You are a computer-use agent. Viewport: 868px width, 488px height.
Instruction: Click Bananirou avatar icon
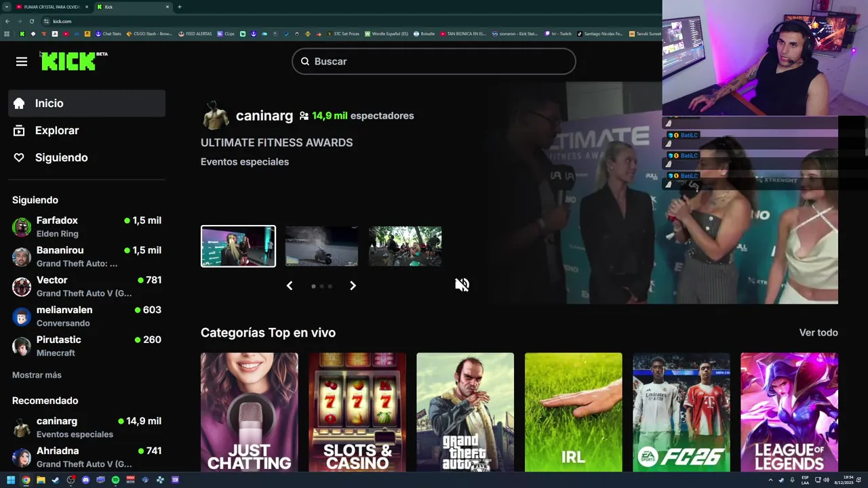click(22, 257)
